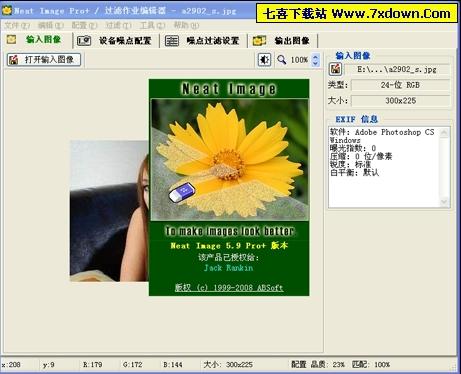
Task: Click the open-file icon beside the path field
Action: [x=335, y=69]
